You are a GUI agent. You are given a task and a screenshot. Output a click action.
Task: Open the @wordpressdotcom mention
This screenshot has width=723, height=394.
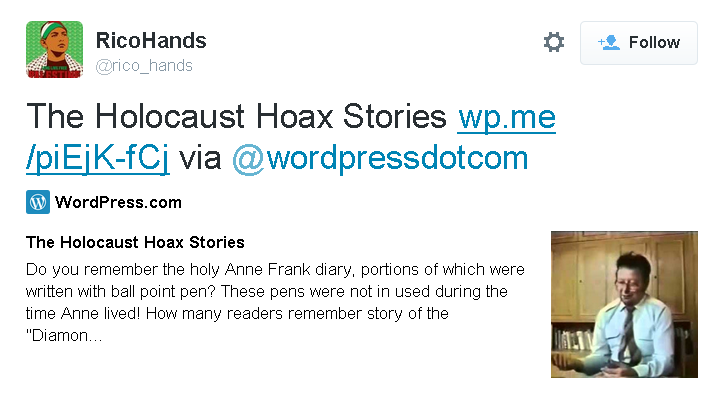click(380, 158)
